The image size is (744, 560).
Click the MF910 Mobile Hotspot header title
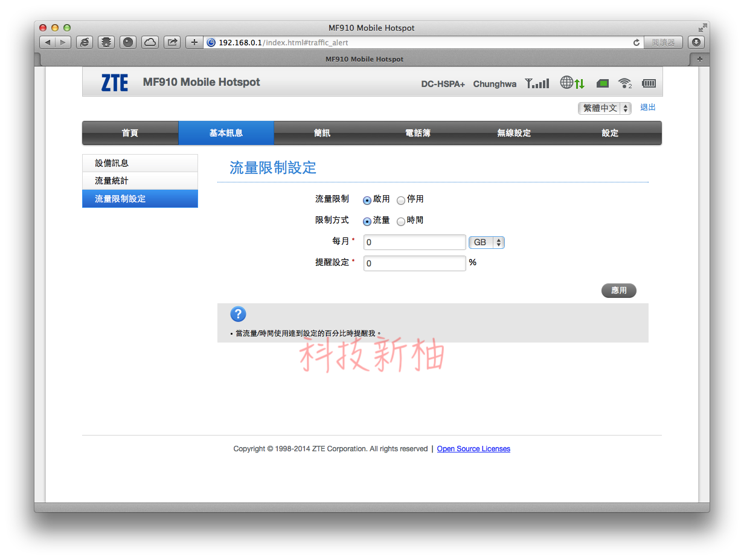202,82
